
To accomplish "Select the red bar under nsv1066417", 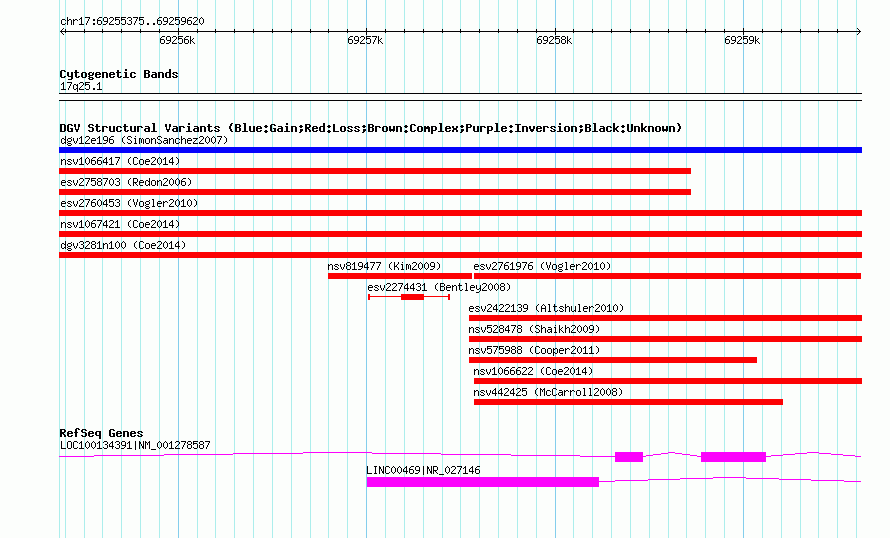I will tap(375, 171).
